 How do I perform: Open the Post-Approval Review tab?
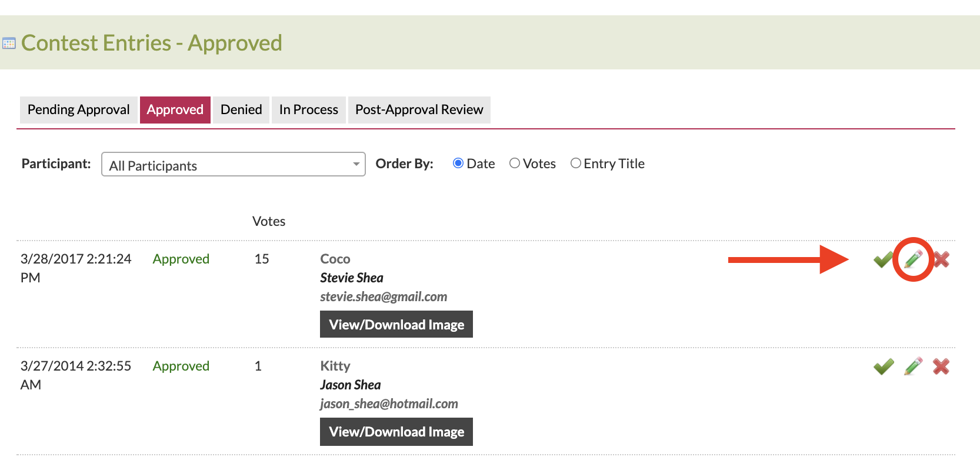(x=419, y=110)
